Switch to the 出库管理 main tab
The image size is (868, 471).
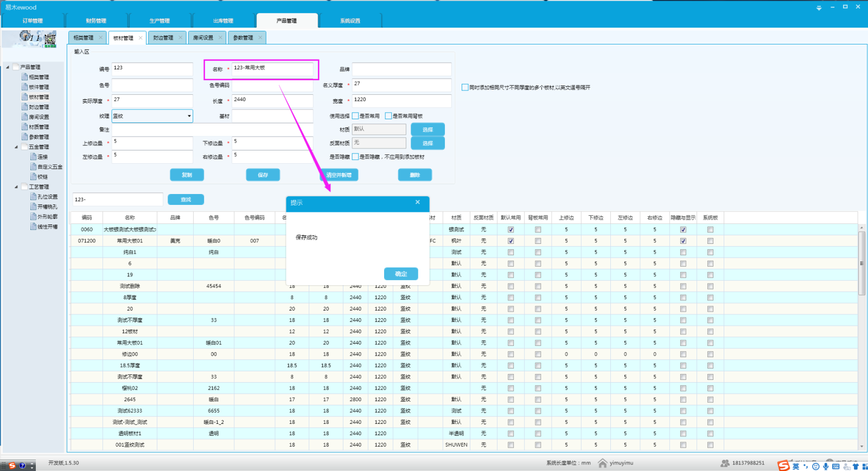223,21
